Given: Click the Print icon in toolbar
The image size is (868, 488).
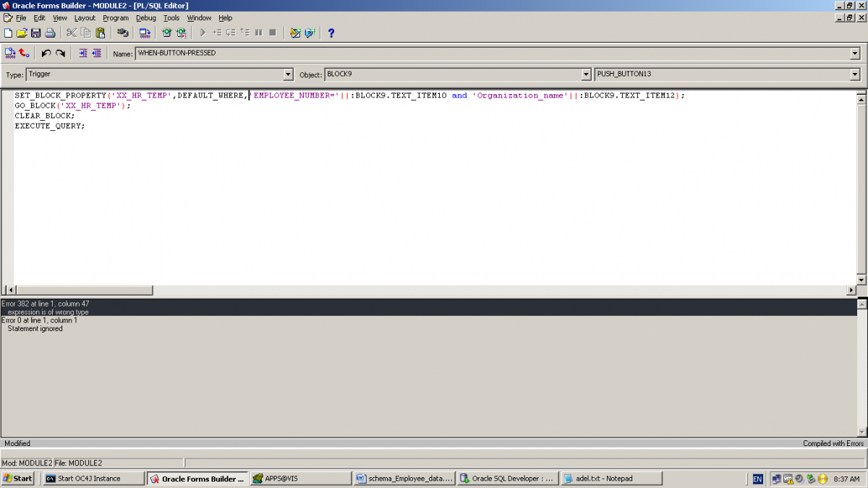Looking at the screenshot, I should [50, 33].
